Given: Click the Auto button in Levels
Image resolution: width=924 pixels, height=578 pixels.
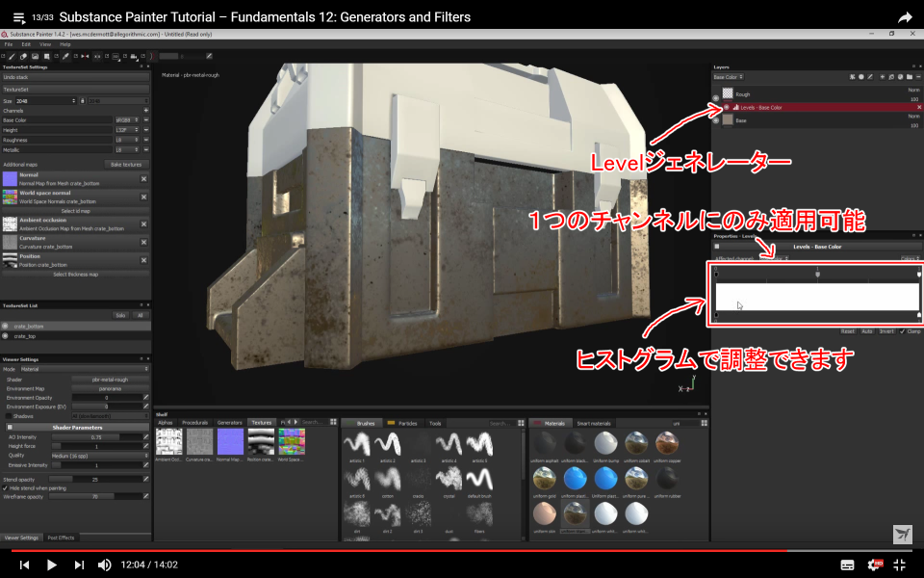Looking at the screenshot, I should coord(867,331).
